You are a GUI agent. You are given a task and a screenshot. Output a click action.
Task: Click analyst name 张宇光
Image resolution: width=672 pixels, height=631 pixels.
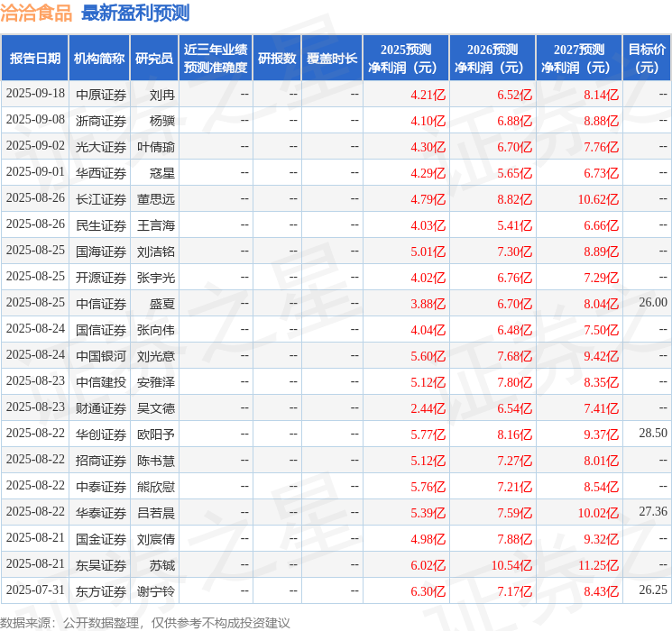coord(156,278)
